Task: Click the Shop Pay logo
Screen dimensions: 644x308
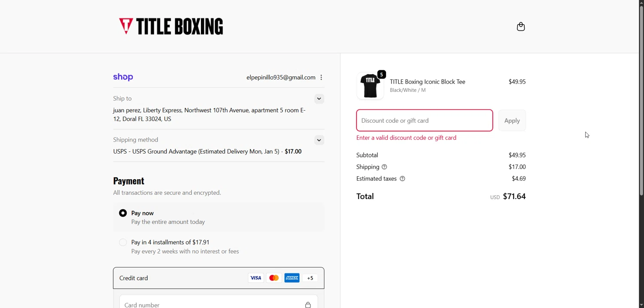Action: pos(123,77)
